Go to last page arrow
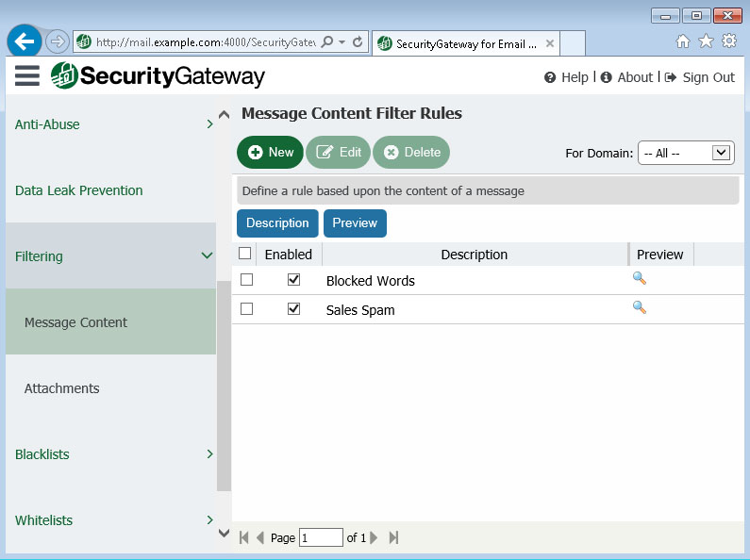750x560 pixels. [393, 537]
